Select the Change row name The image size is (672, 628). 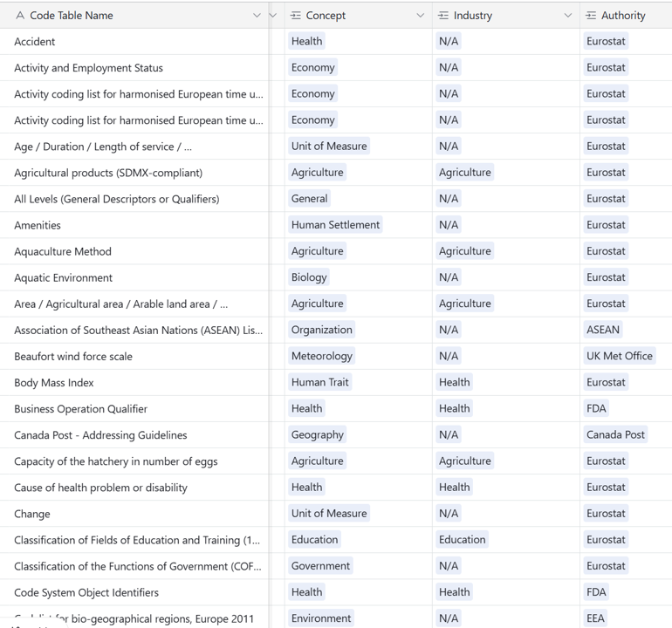32,514
